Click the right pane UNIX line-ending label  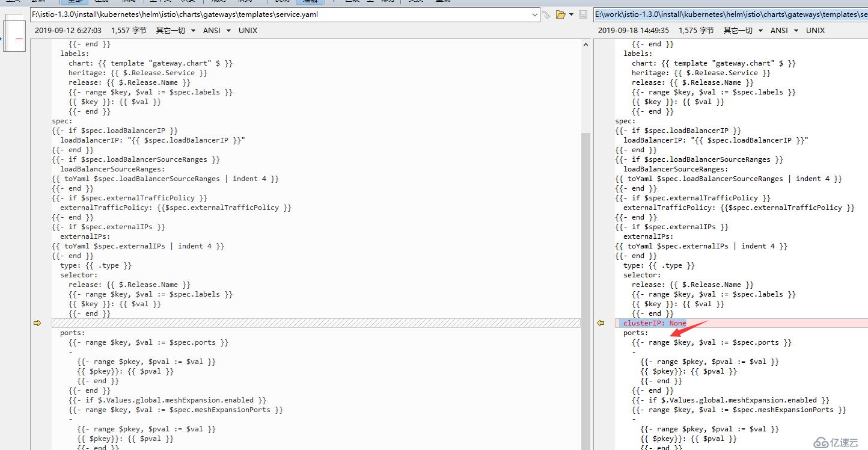click(x=815, y=30)
